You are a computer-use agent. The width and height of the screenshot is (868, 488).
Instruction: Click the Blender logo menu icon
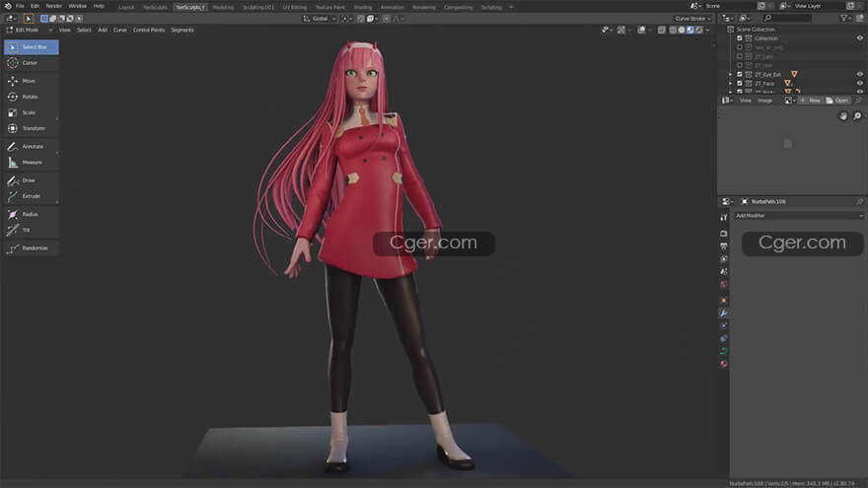(8, 6)
